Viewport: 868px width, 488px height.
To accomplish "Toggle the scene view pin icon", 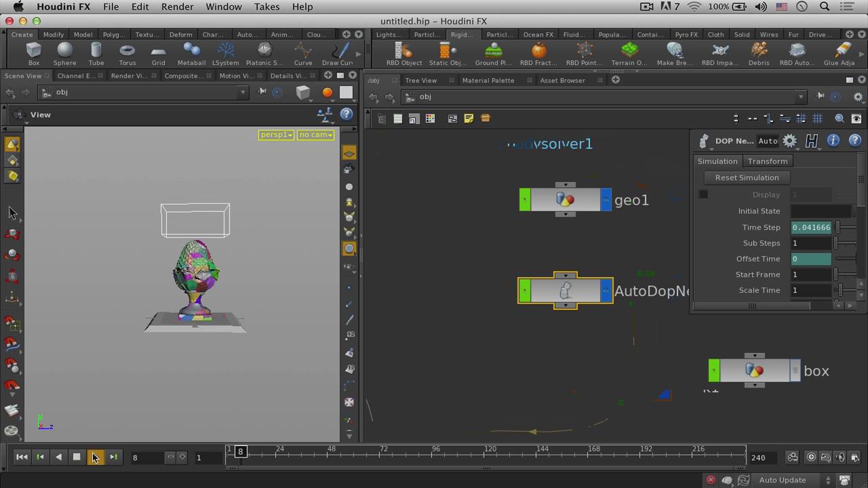I will click(x=262, y=92).
